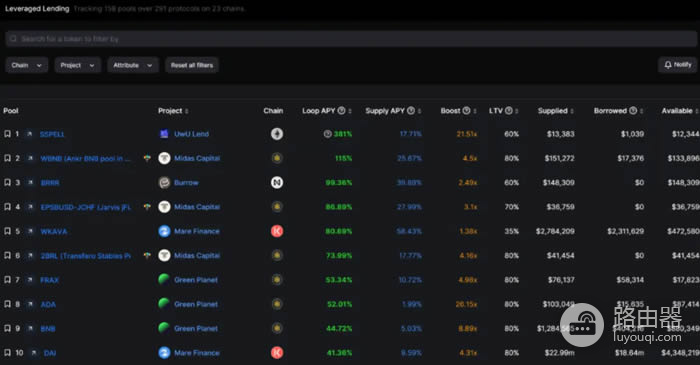Click the NEAR chain icon for BRRR
The width and height of the screenshot is (700, 365).
(277, 182)
